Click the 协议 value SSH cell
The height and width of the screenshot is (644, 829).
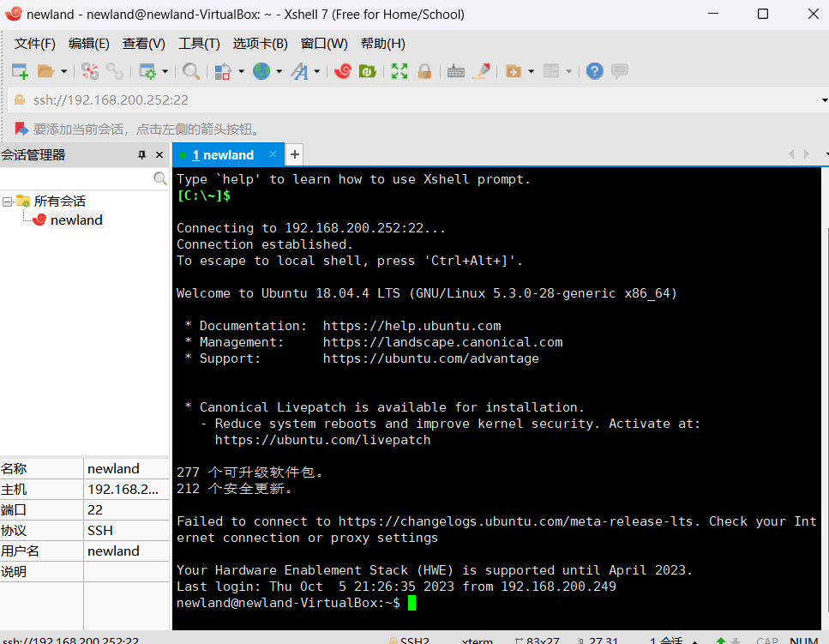[126, 530]
